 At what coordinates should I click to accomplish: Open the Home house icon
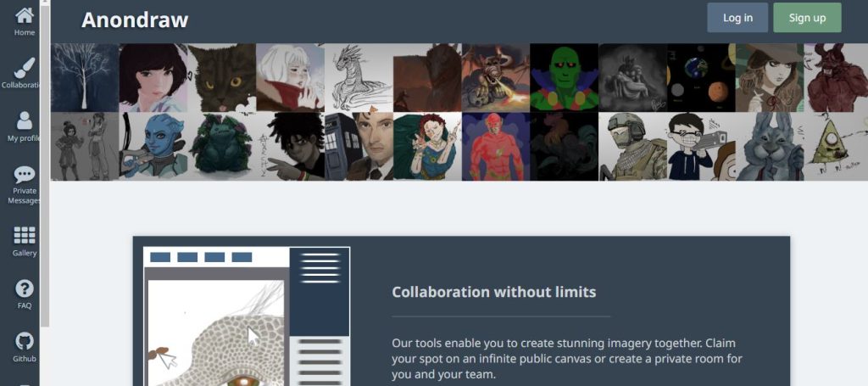coord(25,15)
